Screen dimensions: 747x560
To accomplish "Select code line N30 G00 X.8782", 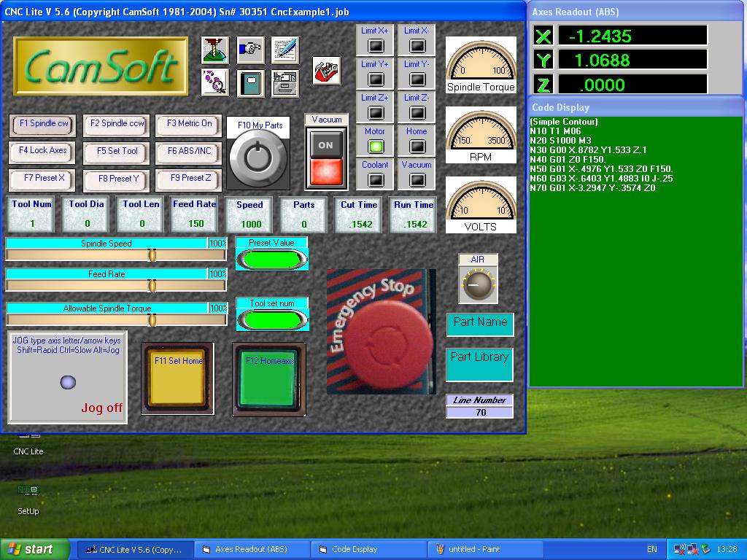I will 589,150.
